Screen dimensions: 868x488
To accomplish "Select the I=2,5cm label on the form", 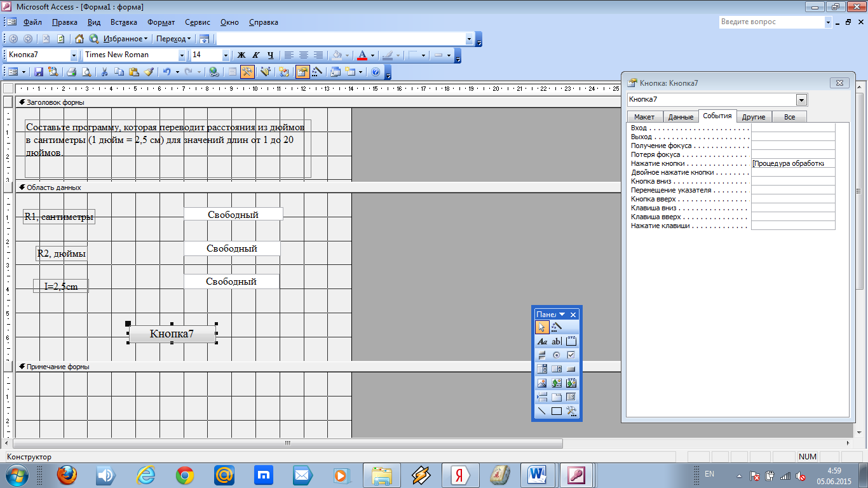I will (x=61, y=286).
